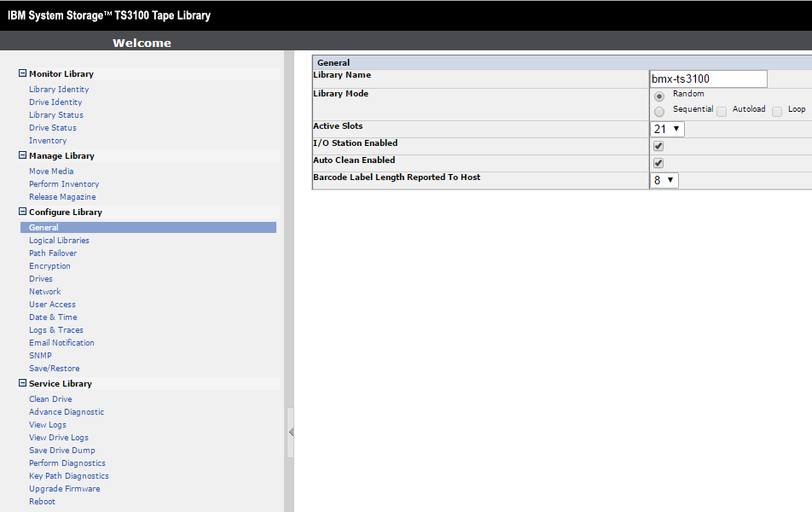Open User Access configuration
Image resolution: width=812 pixels, height=512 pixels.
coord(52,304)
